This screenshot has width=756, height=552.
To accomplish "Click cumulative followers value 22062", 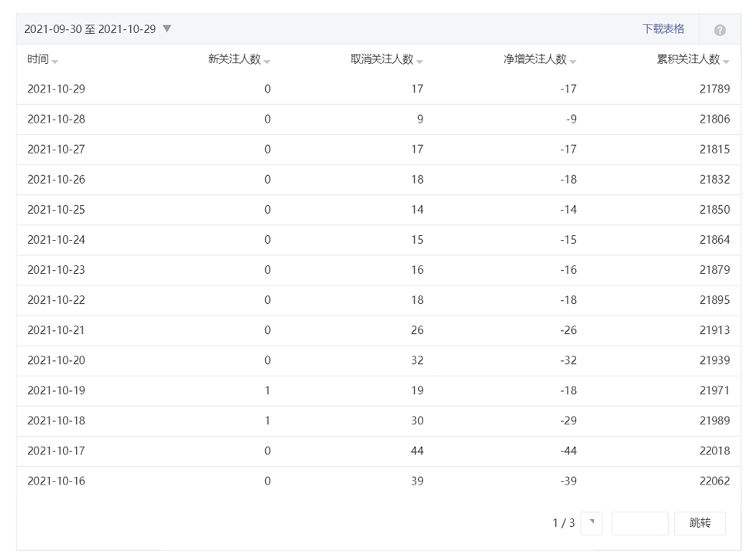I will pyautogui.click(x=714, y=481).
